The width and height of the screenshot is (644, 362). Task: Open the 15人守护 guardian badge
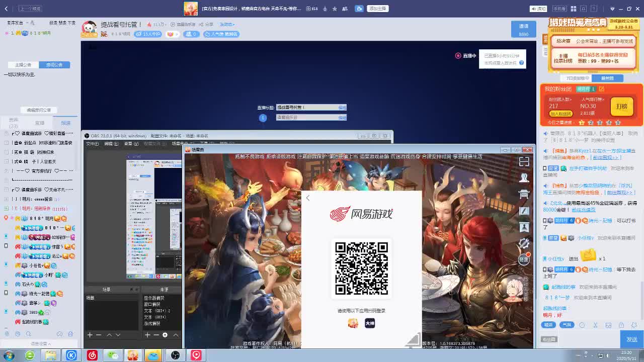click(x=148, y=34)
